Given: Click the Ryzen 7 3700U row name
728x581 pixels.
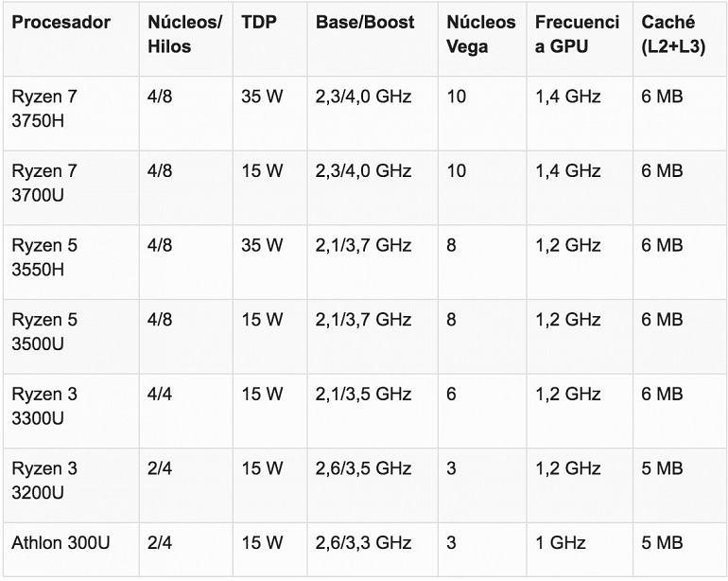Looking at the screenshot, I should click(x=44, y=184).
